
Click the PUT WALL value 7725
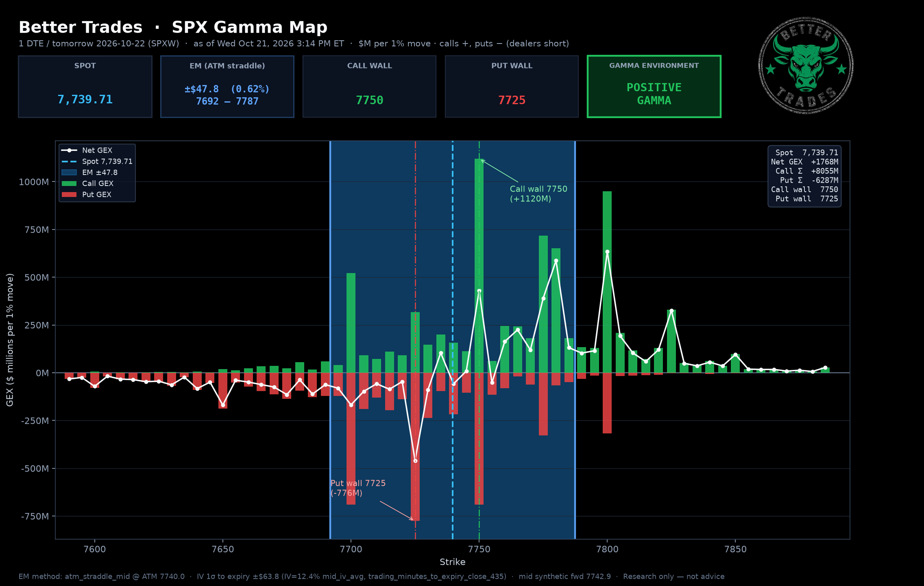512,100
